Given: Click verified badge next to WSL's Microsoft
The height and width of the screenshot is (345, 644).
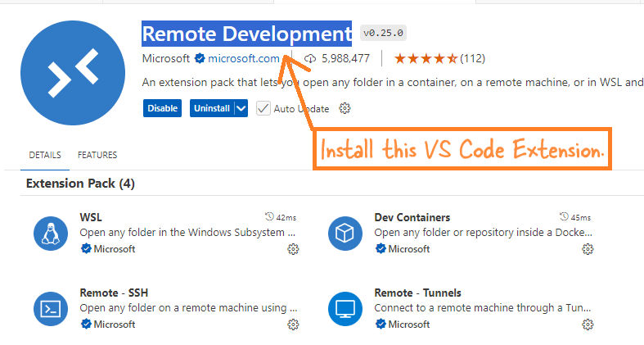Looking at the screenshot, I should click(x=86, y=249).
